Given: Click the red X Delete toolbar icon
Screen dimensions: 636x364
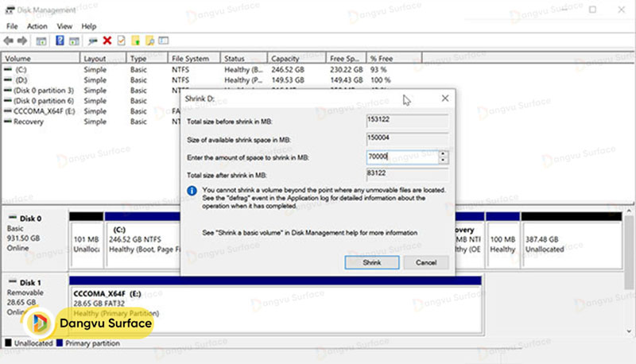Looking at the screenshot, I should tap(107, 40).
